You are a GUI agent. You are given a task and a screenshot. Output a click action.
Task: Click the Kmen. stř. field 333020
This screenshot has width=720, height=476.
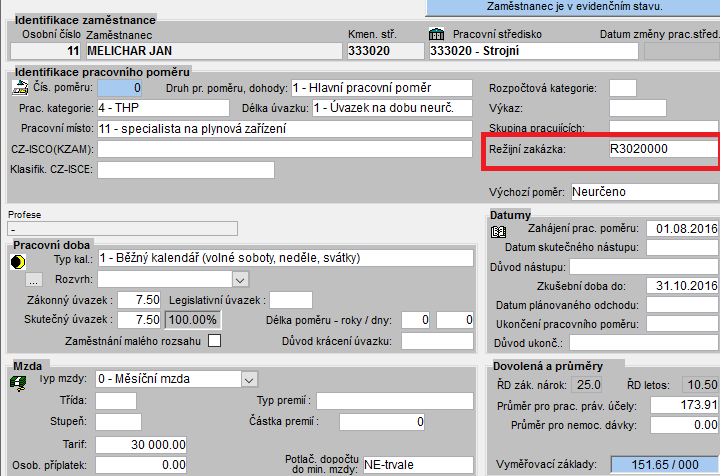386,51
